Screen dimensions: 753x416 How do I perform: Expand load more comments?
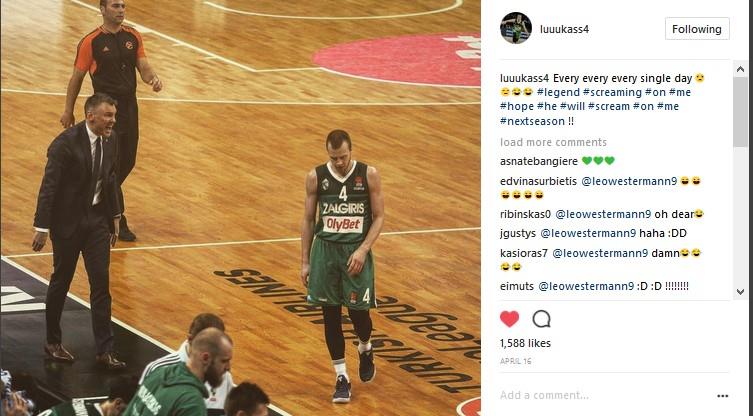point(553,142)
